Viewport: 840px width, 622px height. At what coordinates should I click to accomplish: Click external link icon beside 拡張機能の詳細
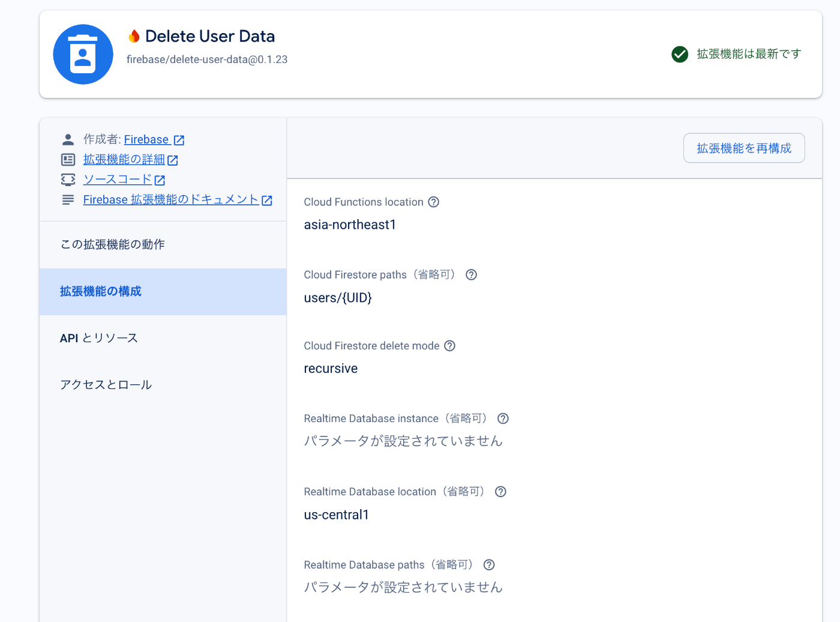click(173, 160)
